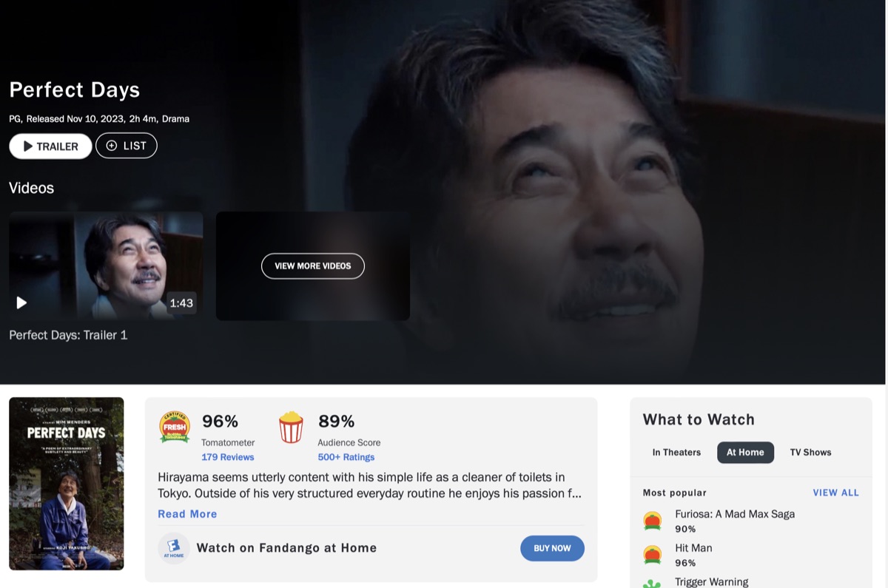
Task: Click the Perfect Days poster image
Action: coord(67,484)
